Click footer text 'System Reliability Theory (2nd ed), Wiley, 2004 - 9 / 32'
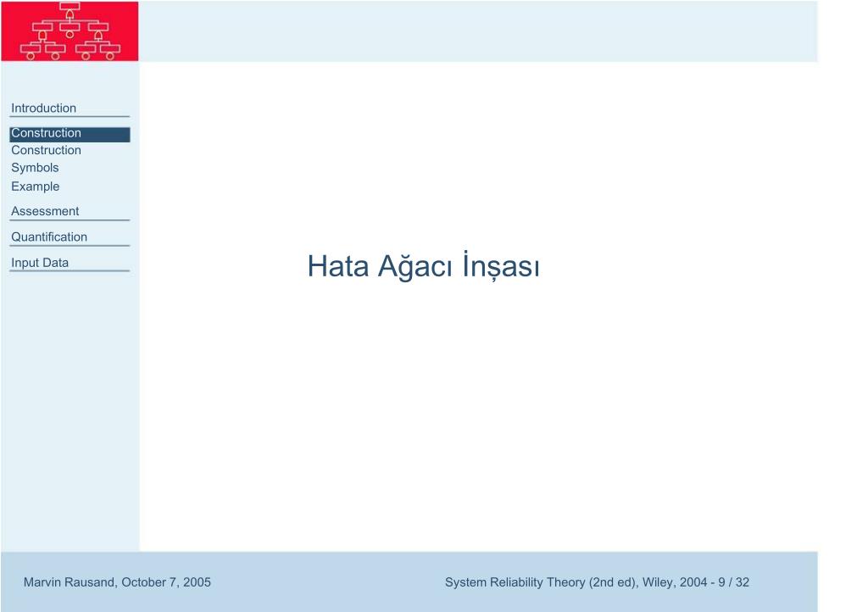 597,582
